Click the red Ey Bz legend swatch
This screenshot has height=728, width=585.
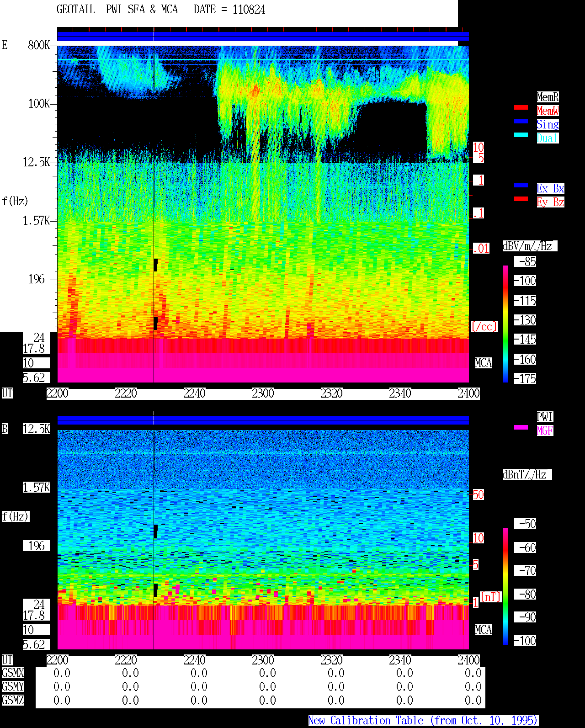point(521,199)
